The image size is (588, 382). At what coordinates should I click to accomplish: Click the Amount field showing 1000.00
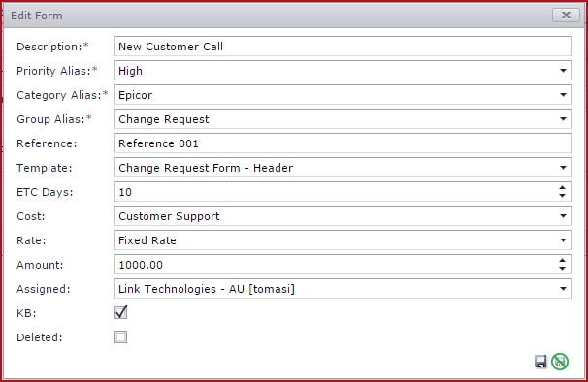click(x=336, y=265)
